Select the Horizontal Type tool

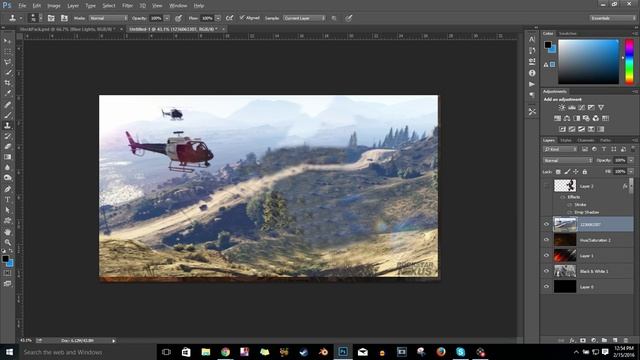[x=7, y=200]
